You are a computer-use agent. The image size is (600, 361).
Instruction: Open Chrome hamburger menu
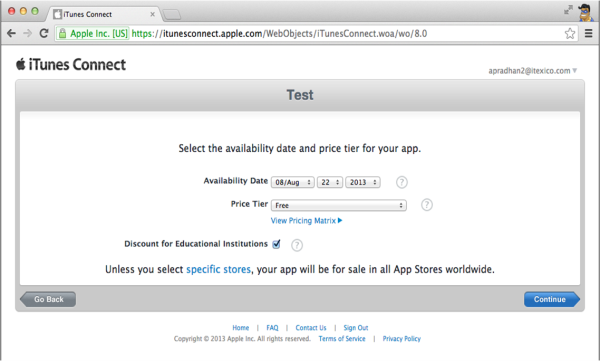click(x=589, y=34)
